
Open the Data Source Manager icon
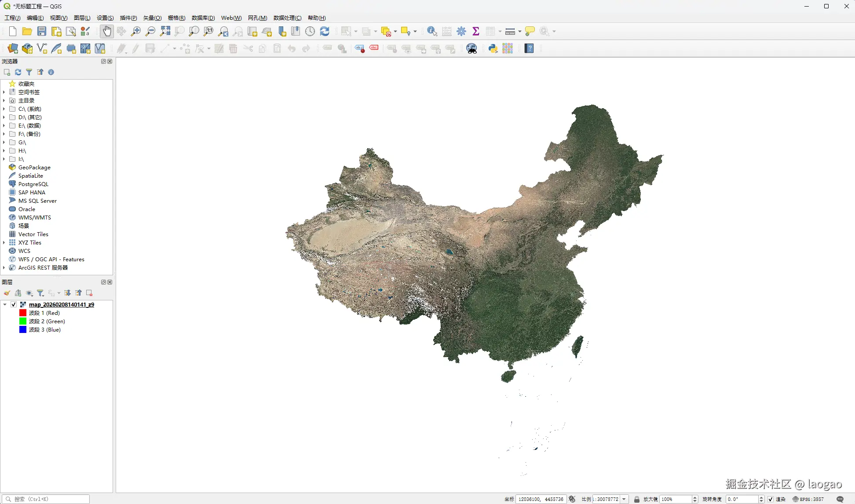tap(13, 48)
